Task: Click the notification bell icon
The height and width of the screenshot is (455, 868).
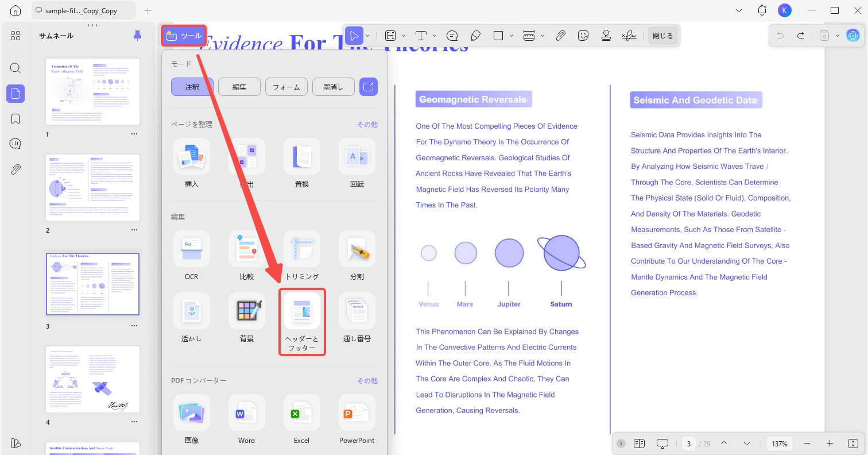Action: pos(762,10)
